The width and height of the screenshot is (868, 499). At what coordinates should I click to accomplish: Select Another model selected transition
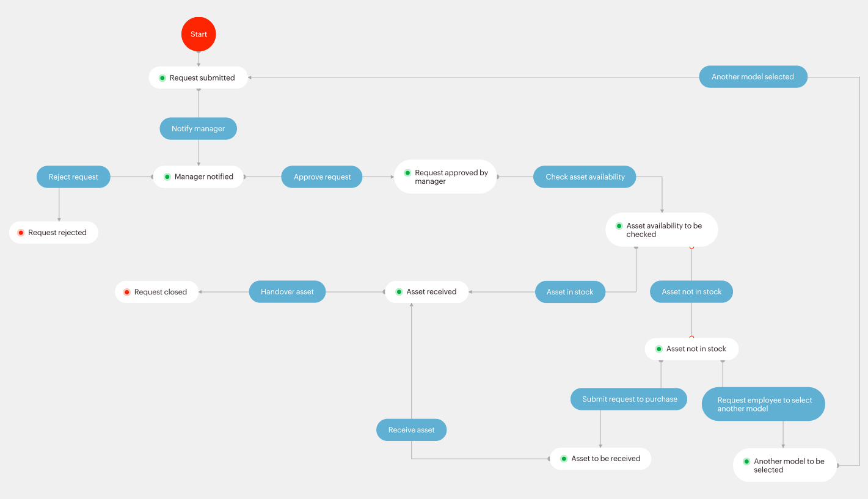(x=753, y=77)
